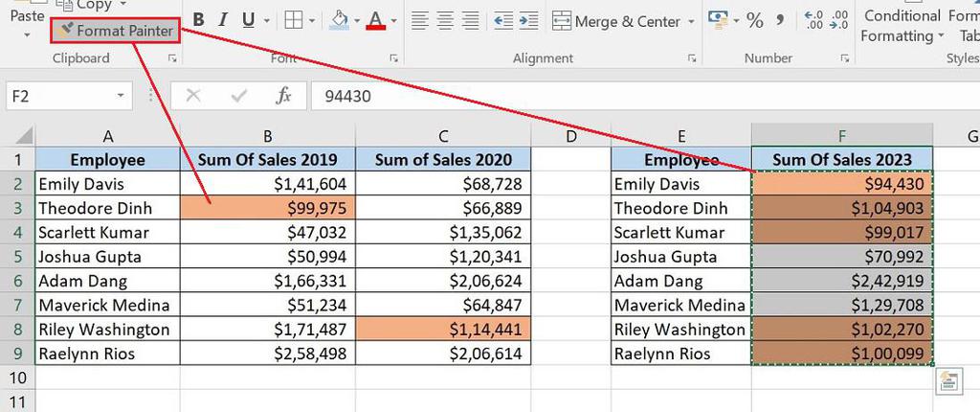The width and height of the screenshot is (980, 412).
Task: Expand the Font Color dropdown arrow
Action: tap(393, 21)
